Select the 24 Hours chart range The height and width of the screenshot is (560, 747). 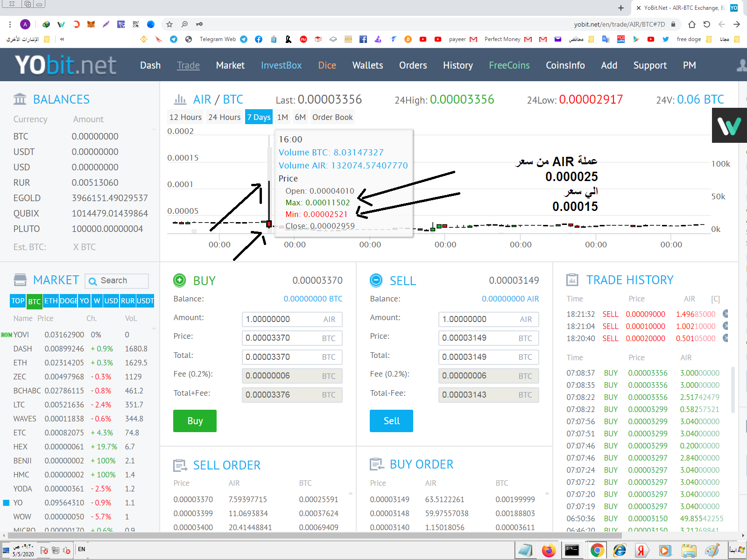(224, 117)
